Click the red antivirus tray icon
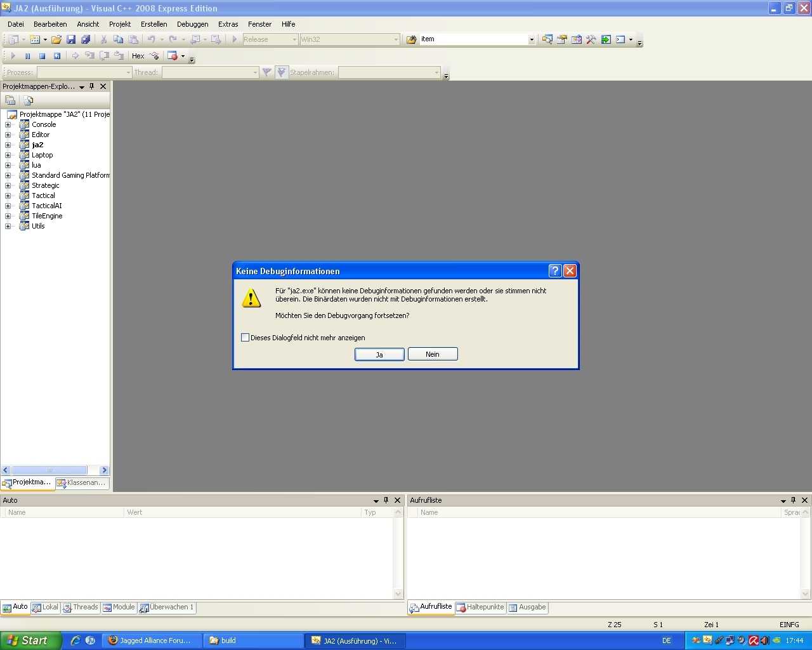Screen dimensions: 812x650 point(754,641)
